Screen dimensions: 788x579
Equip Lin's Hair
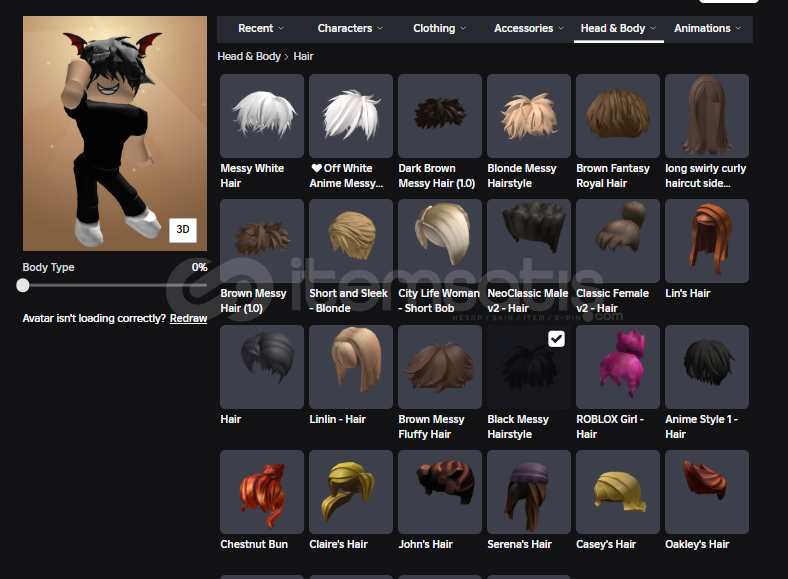707,241
